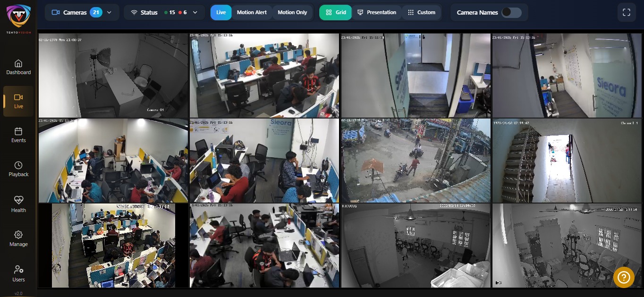
Task: Click the Grid layout button
Action: click(x=335, y=13)
